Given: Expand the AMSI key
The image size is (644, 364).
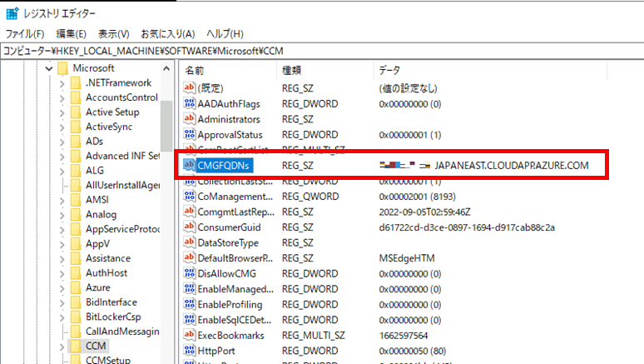Looking at the screenshot, I should point(62,200).
